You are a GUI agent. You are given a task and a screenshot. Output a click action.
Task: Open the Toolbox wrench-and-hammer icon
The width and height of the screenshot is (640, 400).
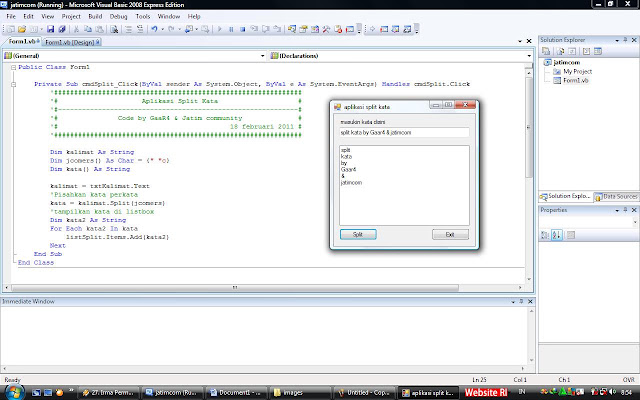[326, 29]
